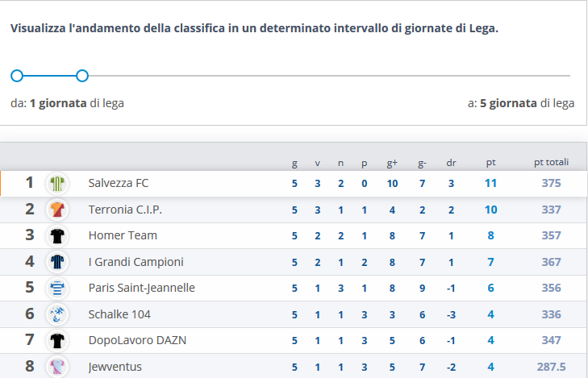Click the 'g+' column header
This screenshot has width=588, height=378.
click(392, 163)
